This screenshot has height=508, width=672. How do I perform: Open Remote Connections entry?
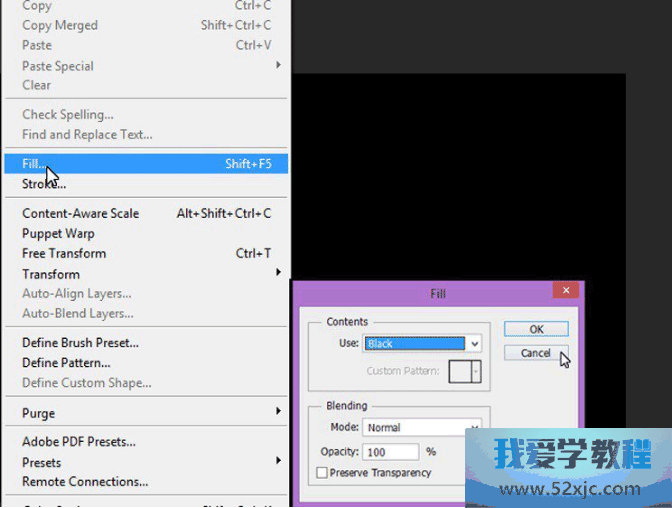85,482
